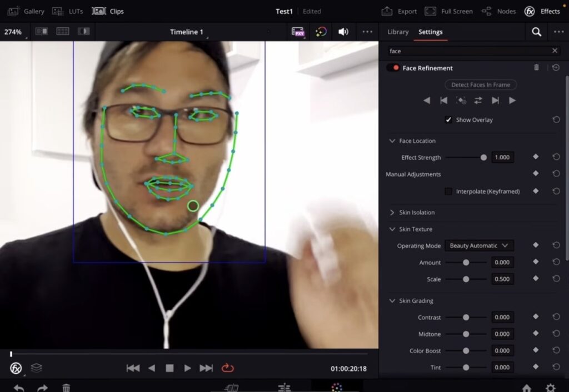Disable the Face Refinement effect toggle
The height and width of the screenshot is (392, 569).
(393, 68)
